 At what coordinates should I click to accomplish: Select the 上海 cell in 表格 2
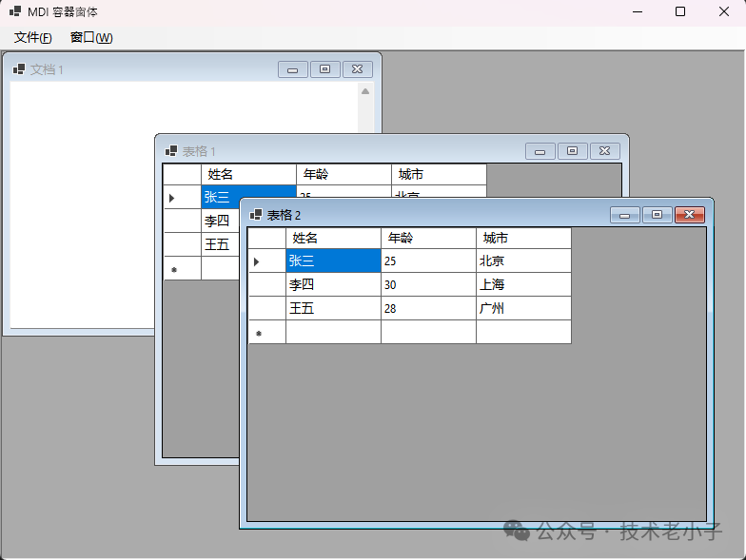pyautogui.click(x=523, y=284)
